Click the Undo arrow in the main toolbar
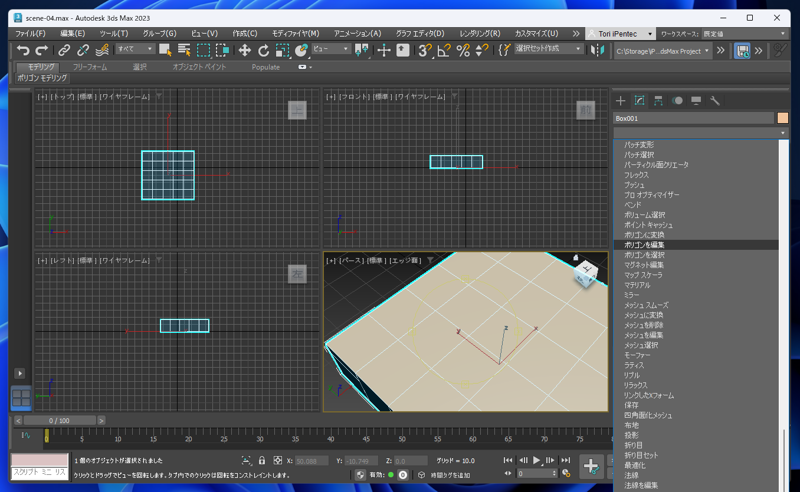 click(22, 50)
